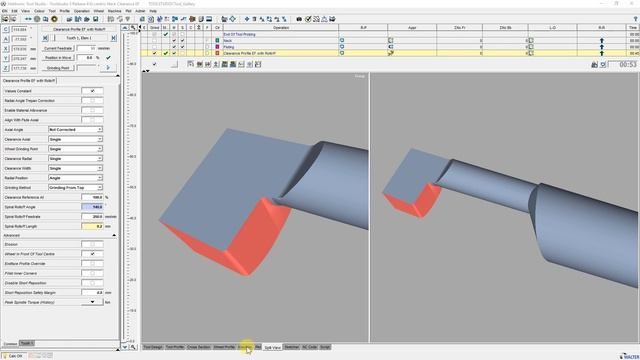Open the Clearance Width dropdown
Image resolution: width=640 pixels, height=360 pixels.
[76, 168]
